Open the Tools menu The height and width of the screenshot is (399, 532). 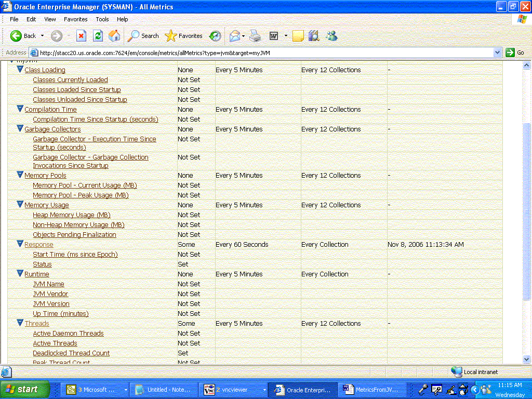pos(102,19)
